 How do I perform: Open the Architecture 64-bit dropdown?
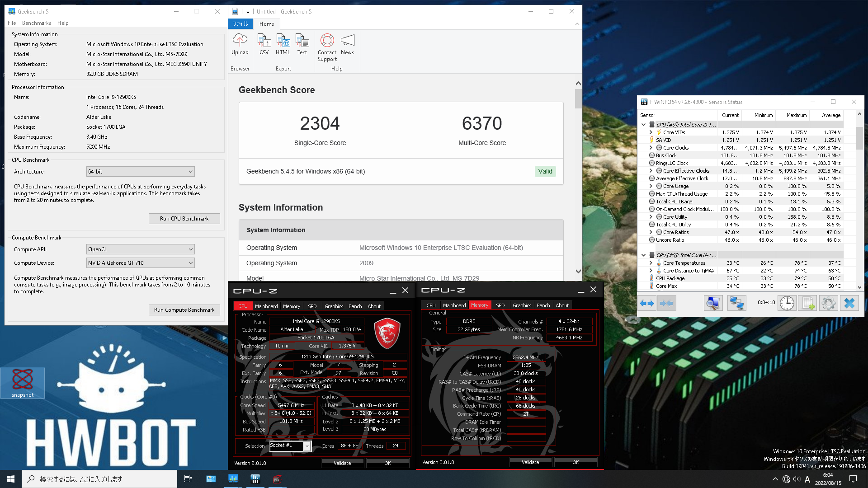(141, 172)
